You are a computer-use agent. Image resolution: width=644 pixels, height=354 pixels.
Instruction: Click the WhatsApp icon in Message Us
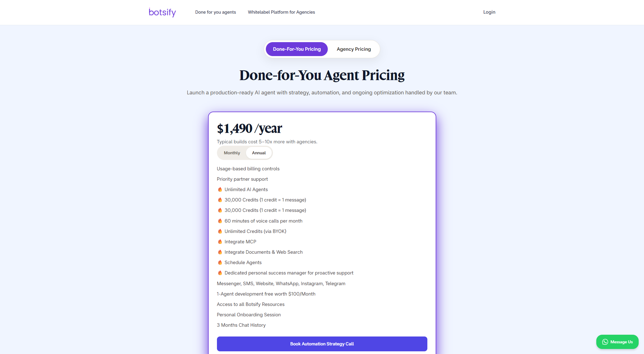[605, 342]
